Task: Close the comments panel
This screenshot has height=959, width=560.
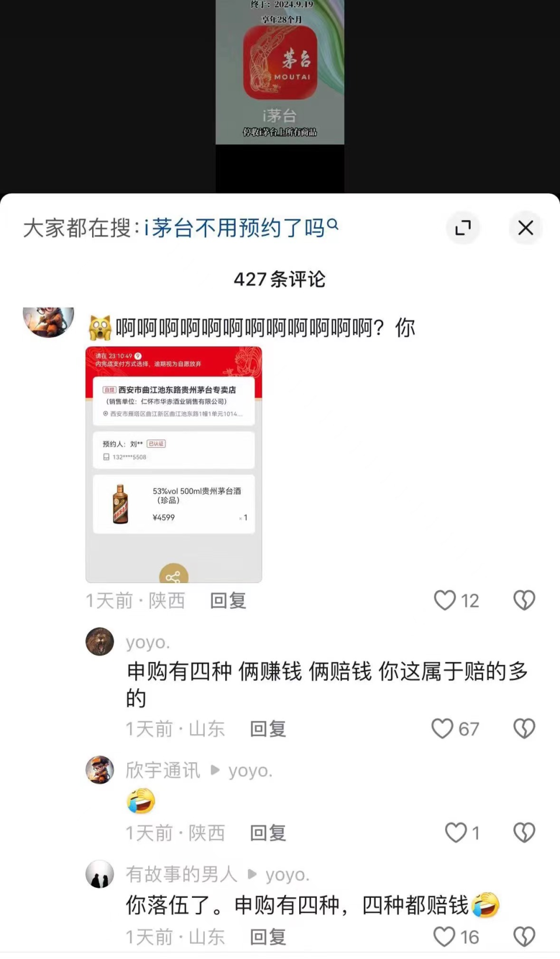Action: point(526,228)
